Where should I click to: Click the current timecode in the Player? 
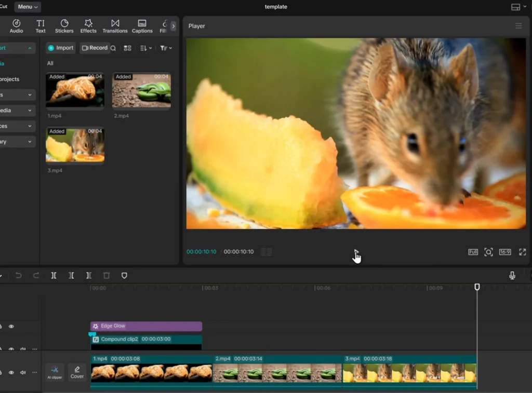[x=201, y=252]
